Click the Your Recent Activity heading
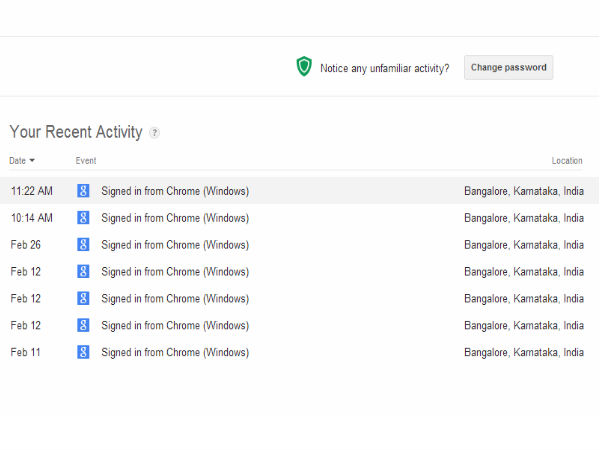 pyautogui.click(x=76, y=132)
